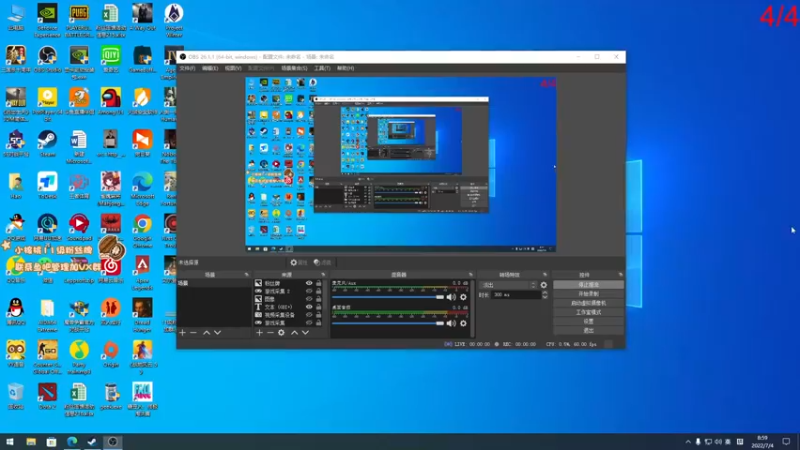Image resolution: width=800 pixels, height=450 pixels.
Task: Open Origin desktop shortcut
Action: point(111,354)
